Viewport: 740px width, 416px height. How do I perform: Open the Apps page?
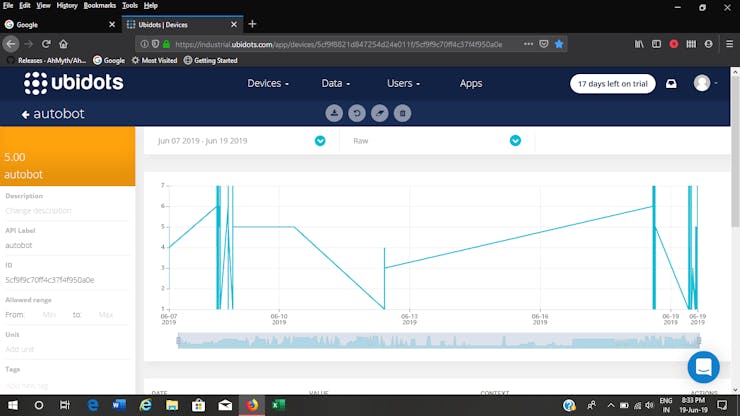point(471,84)
